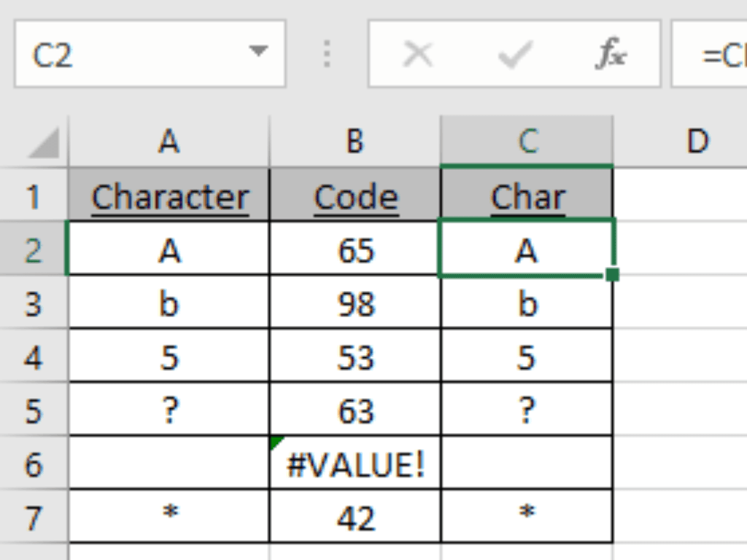Select row 6 header
The width and height of the screenshot is (747, 560).
point(34,464)
